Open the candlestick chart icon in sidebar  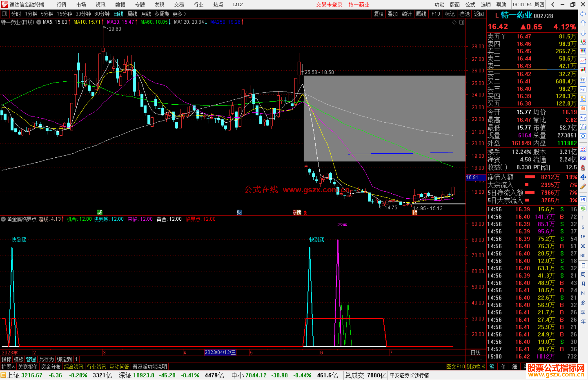click(583, 70)
